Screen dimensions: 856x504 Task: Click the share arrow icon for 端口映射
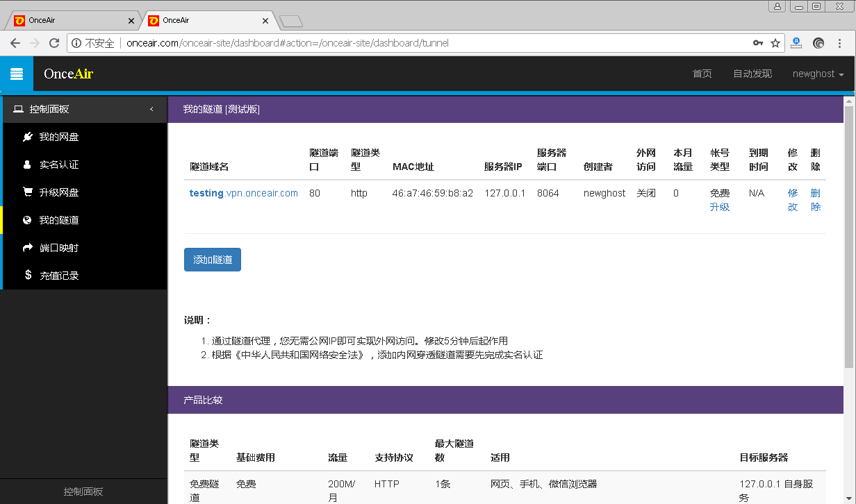[x=27, y=248]
